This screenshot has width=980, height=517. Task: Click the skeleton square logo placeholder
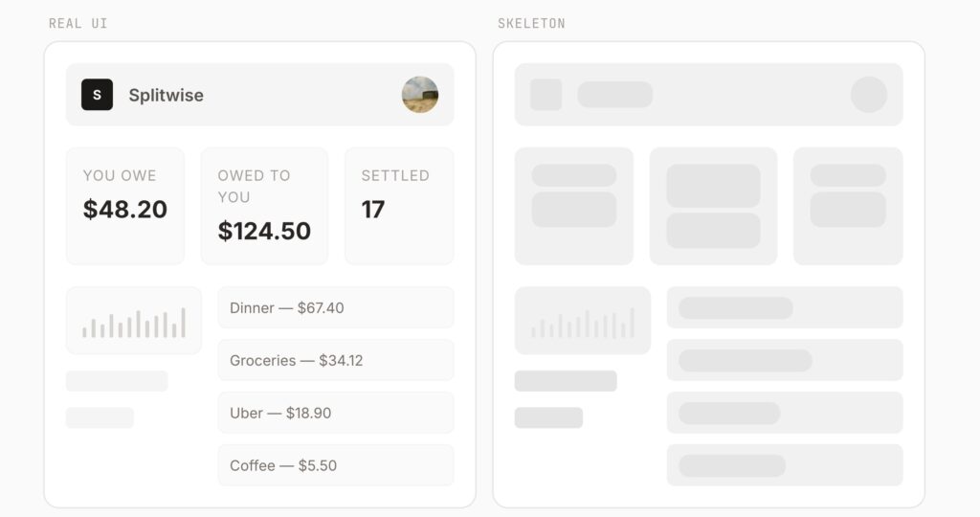[x=546, y=95]
